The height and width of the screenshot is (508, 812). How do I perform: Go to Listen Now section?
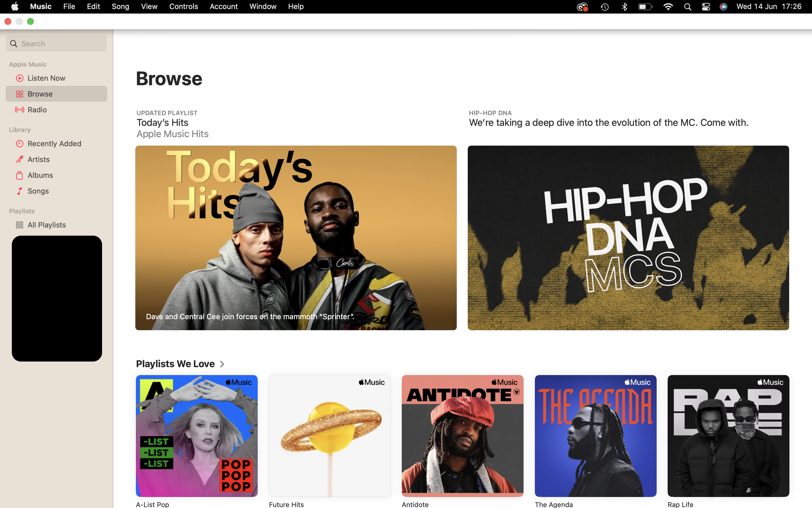(x=56, y=78)
